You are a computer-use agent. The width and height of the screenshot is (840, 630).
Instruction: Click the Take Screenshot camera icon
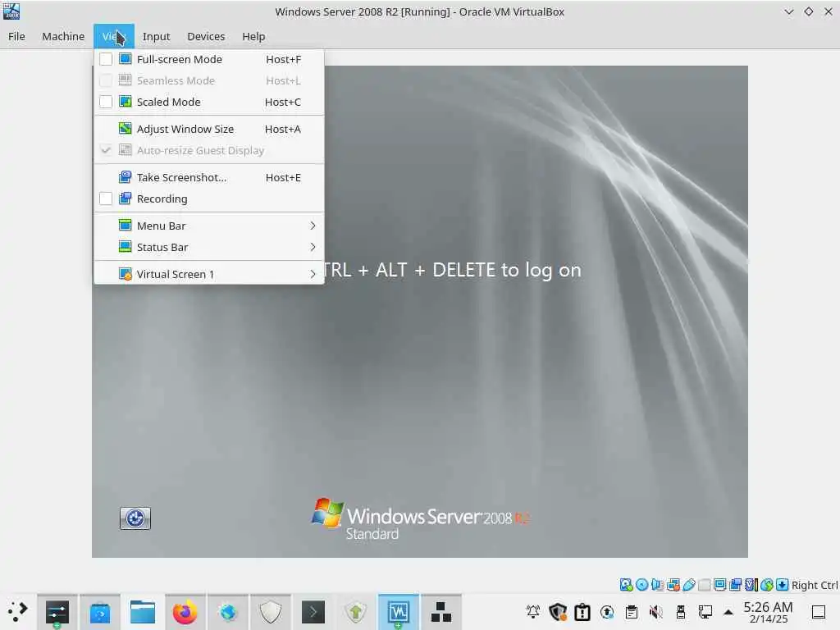[x=125, y=177]
